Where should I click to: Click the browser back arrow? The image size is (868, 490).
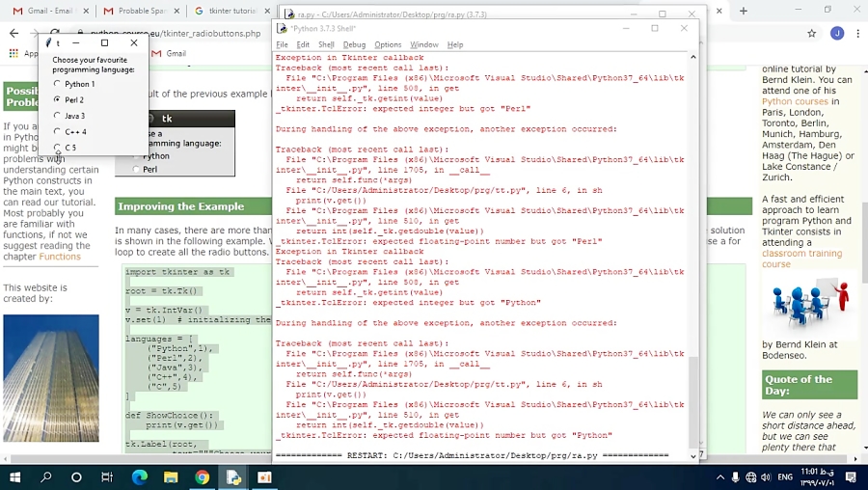pyautogui.click(x=13, y=33)
